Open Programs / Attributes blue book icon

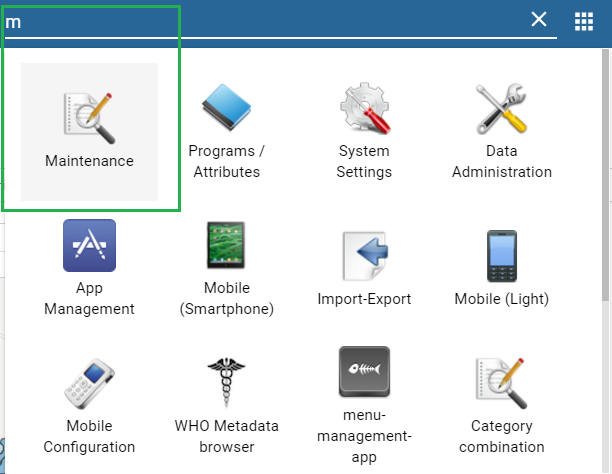click(226, 109)
